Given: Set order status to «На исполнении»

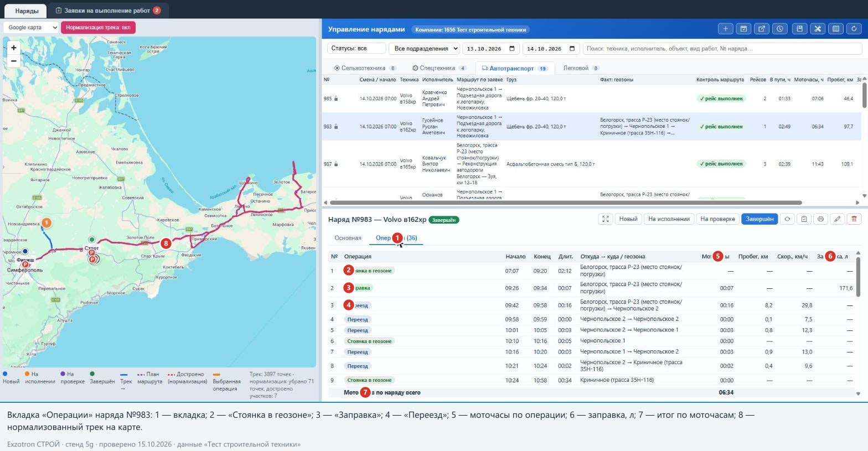Looking at the screenshot, I should coord(669,219).
